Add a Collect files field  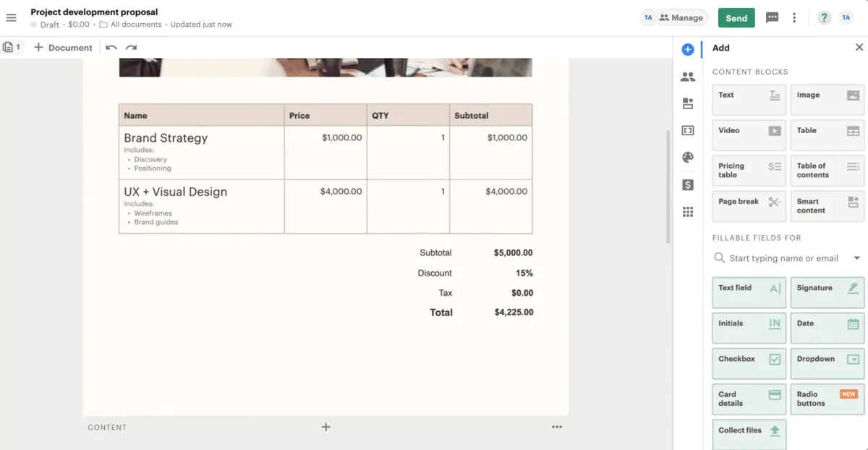(x=749, y=434)
